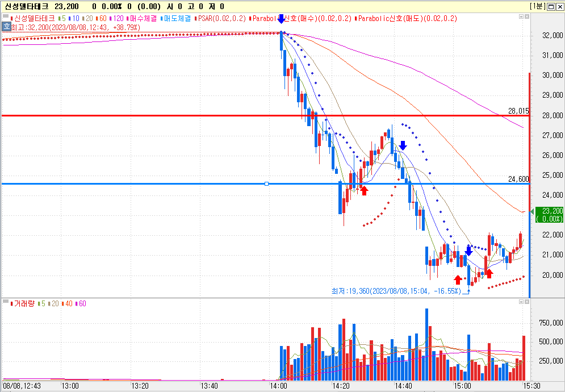
Task: Select the 60 average in volume legend
Action: tap(81, 303)
